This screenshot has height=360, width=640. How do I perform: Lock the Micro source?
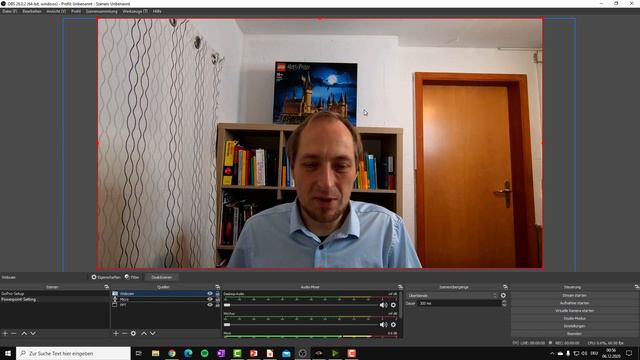pyautogui.click(x=218, y=299)
